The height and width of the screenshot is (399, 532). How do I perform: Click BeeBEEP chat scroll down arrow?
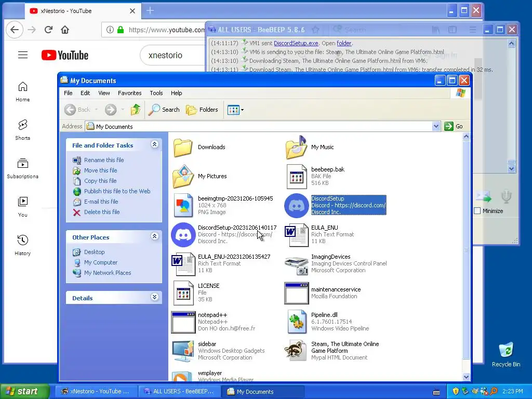point(511,168)
